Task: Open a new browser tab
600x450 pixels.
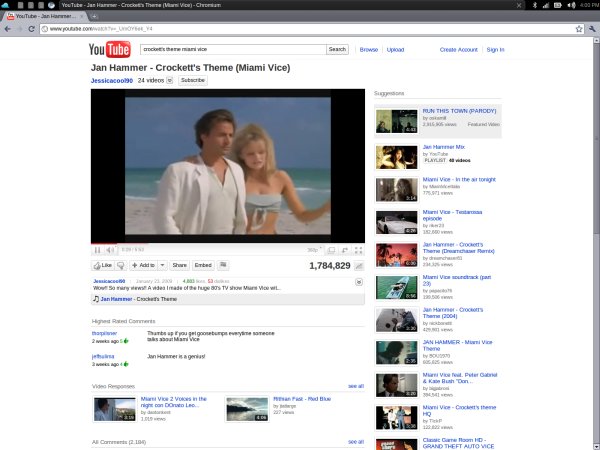Action: [x=94, y=16]
